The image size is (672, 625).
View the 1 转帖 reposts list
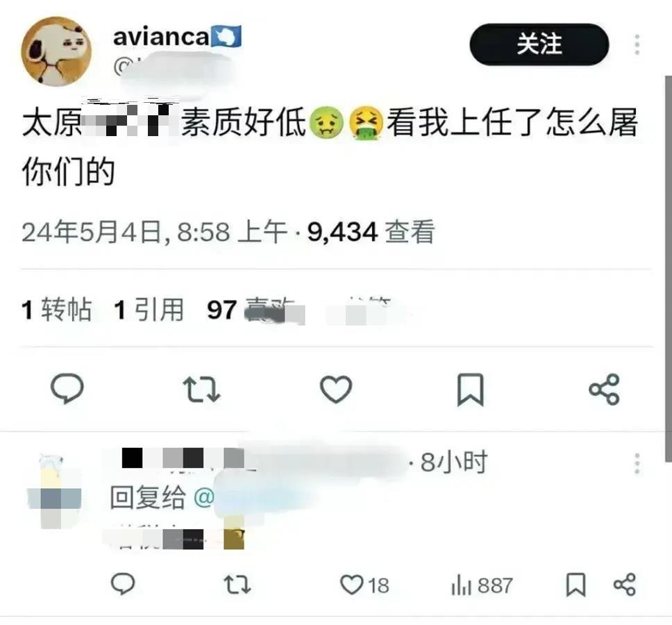(56, 310)
